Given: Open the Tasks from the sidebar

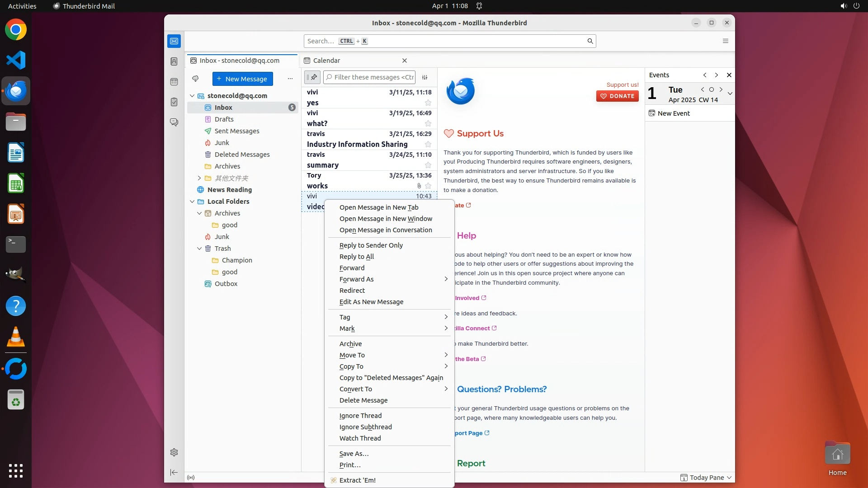Looking at the screenshot, I should [174, 102].
